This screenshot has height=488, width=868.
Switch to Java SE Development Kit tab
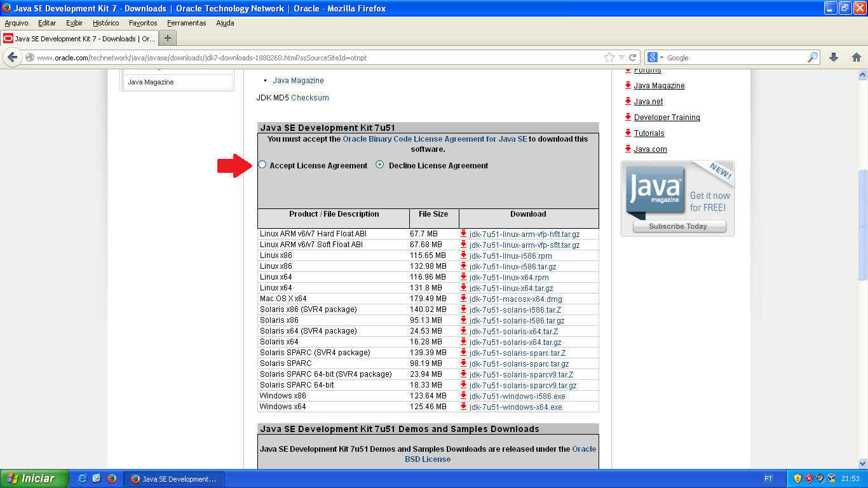(x=79, y=38)
